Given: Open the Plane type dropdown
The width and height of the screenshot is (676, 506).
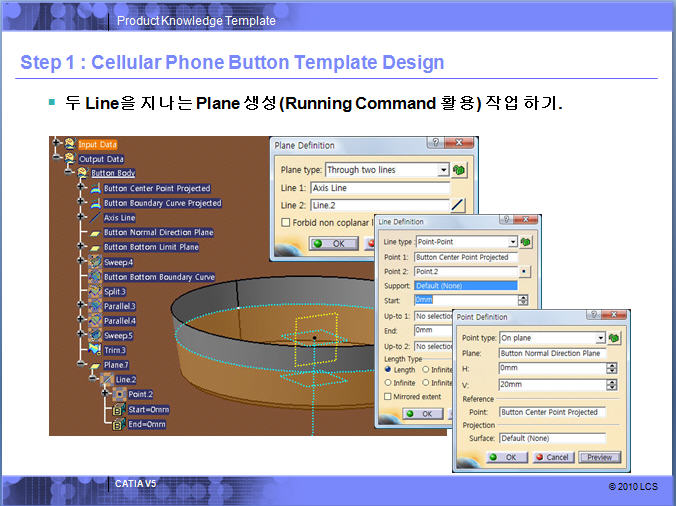Looking at the screenshot, I should coord(443,171).
